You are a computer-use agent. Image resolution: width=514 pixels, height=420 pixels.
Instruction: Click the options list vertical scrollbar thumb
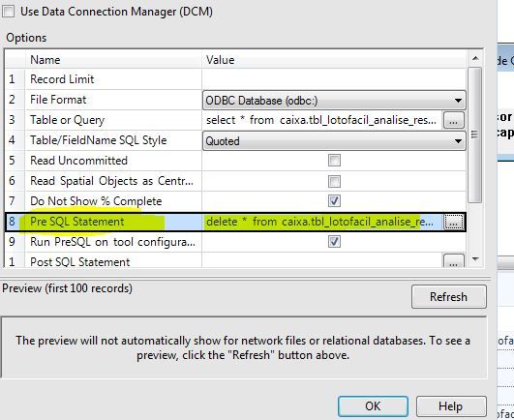click(474, 135)
